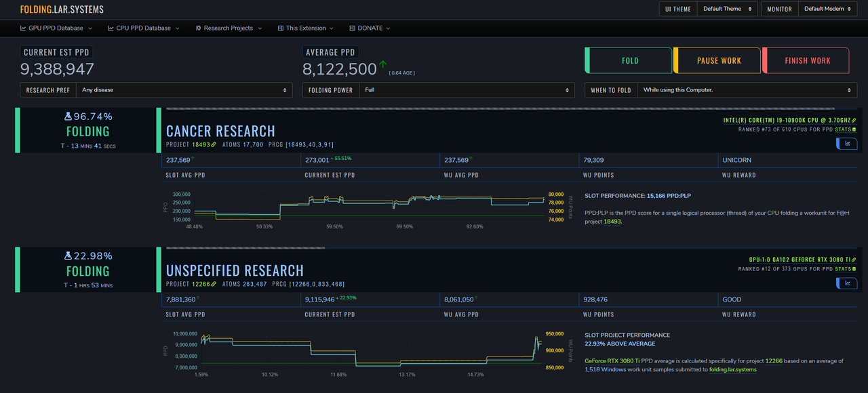The image size is (868, 393).
Task: Open the GPU PPD Database menu
Action: 56,28
